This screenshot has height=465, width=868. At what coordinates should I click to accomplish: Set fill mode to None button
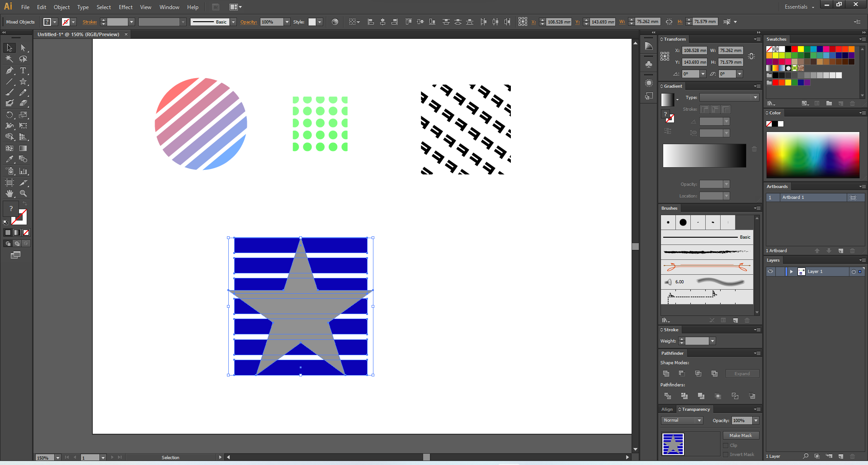pyautogui.click(x=26, y=233)
